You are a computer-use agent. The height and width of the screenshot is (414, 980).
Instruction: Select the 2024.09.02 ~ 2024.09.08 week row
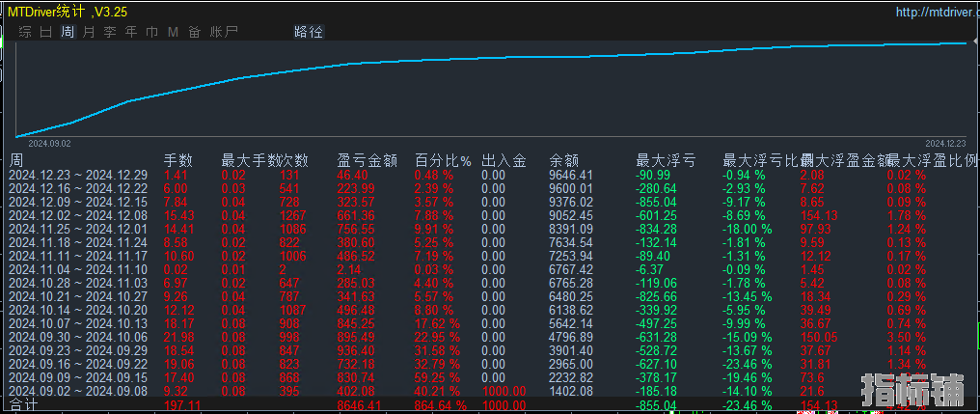pyautogui.click(x=77, y=391)
